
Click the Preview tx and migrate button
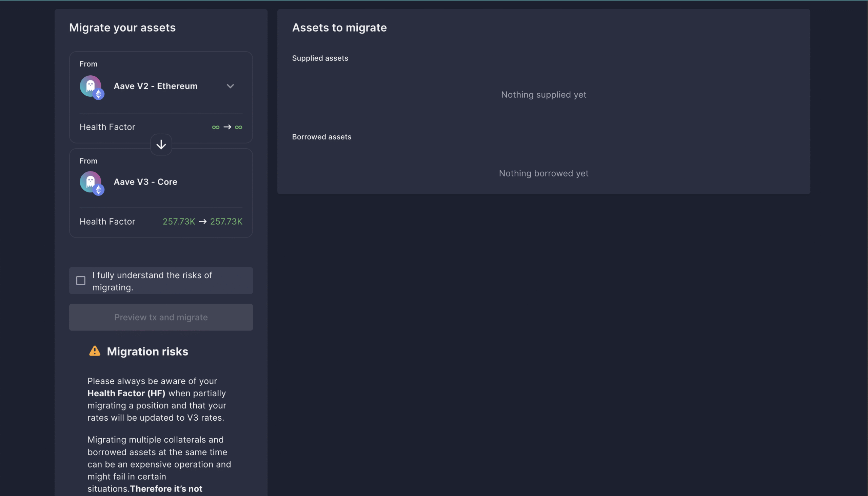(161, 317)
